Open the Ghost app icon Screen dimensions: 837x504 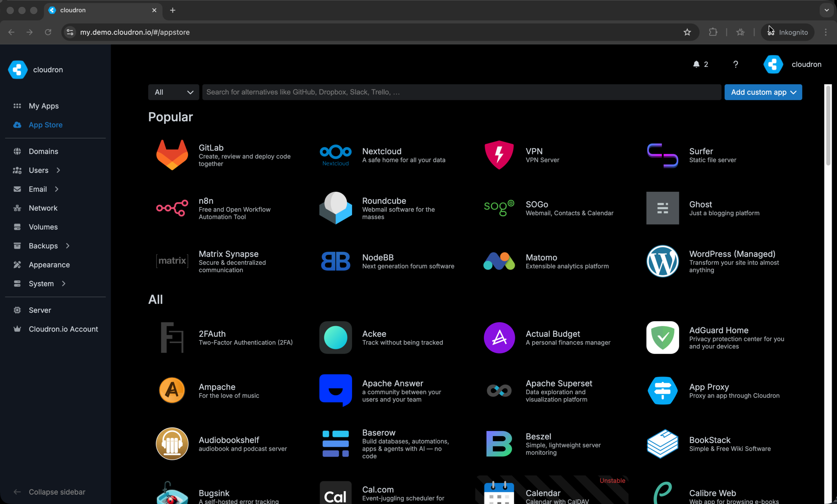tap(662, 208)
